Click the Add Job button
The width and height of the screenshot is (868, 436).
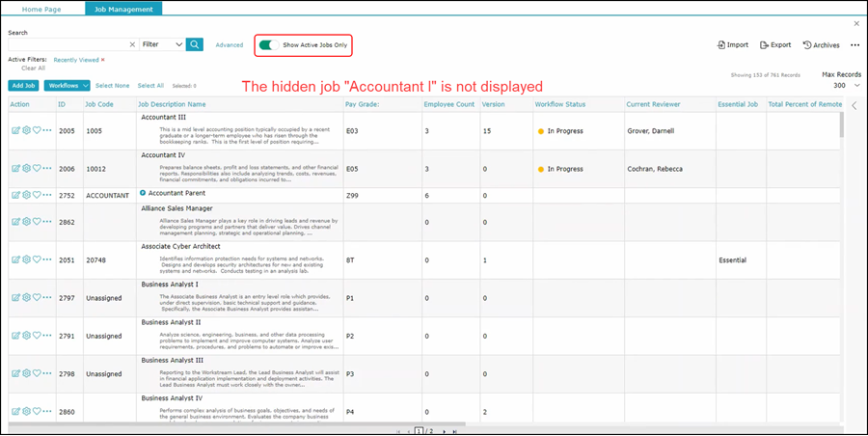(24, 86)
